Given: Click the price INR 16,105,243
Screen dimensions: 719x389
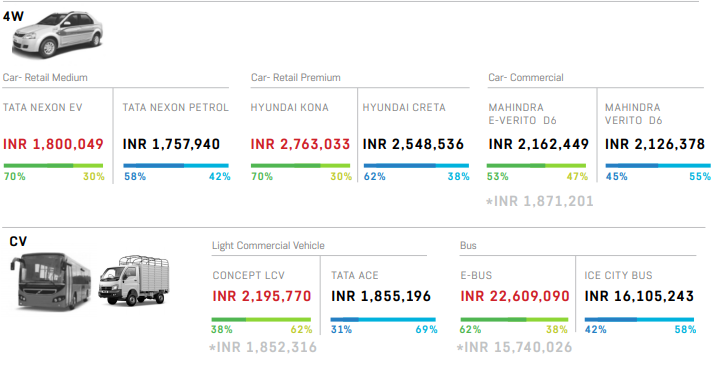Looking at the screenshot, I should coord(639,296).
